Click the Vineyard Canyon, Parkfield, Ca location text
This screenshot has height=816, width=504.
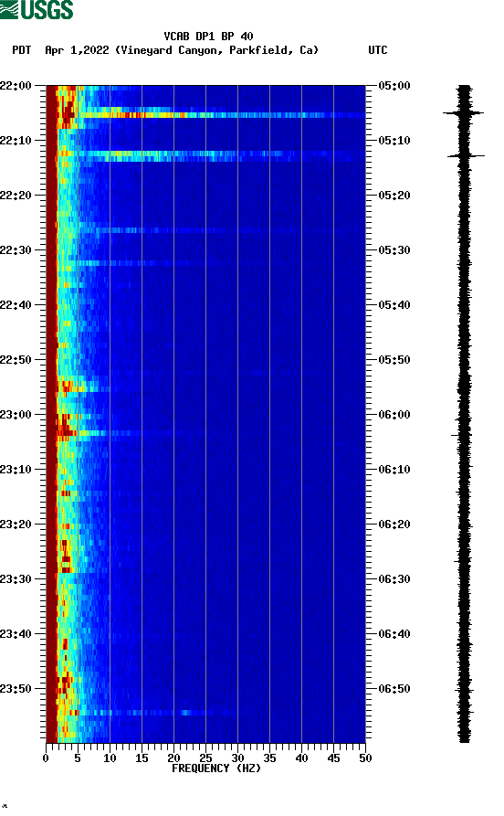[216, 50]
